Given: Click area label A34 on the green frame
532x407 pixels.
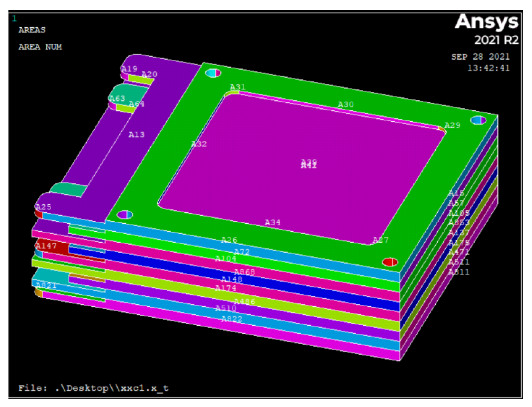Looking at the screenshot, I should pos(272,223).
